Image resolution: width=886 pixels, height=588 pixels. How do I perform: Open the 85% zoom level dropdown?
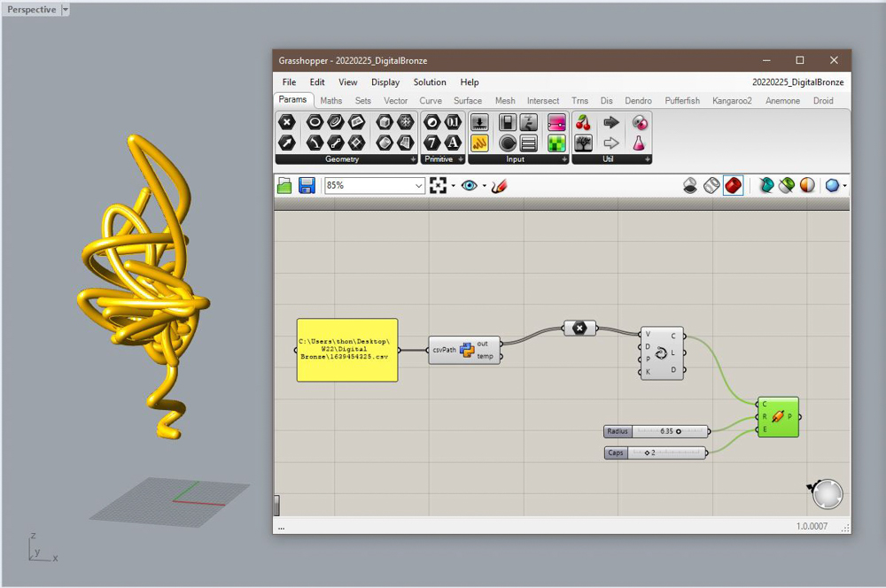click(418, 185)
